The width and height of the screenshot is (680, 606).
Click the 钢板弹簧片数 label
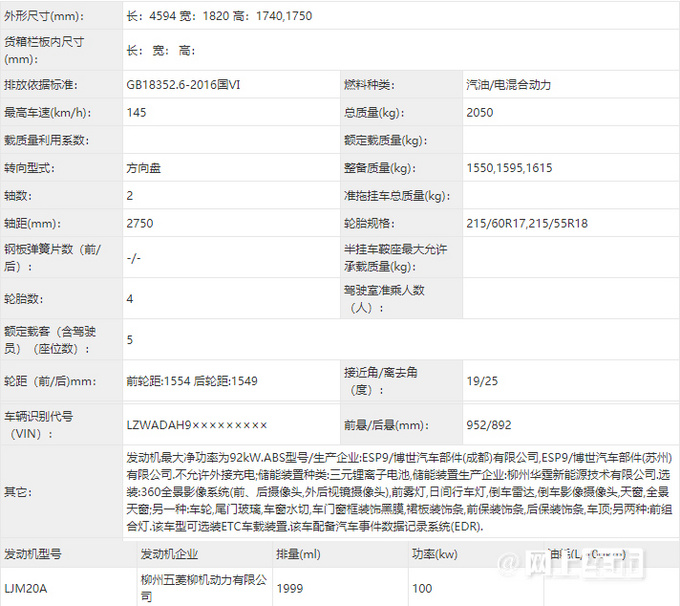[52, 258]
